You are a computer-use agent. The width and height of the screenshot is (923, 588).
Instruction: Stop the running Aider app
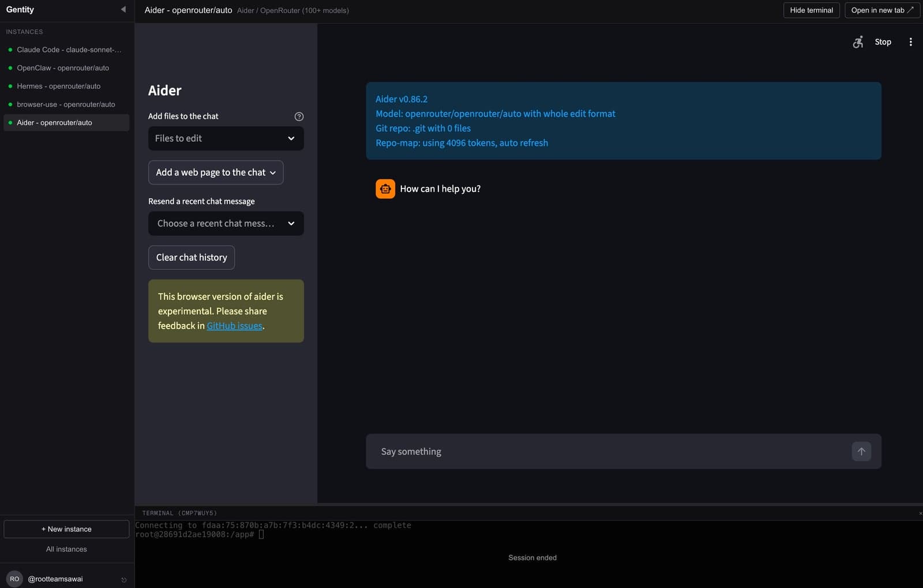click(x=883, y=42)
